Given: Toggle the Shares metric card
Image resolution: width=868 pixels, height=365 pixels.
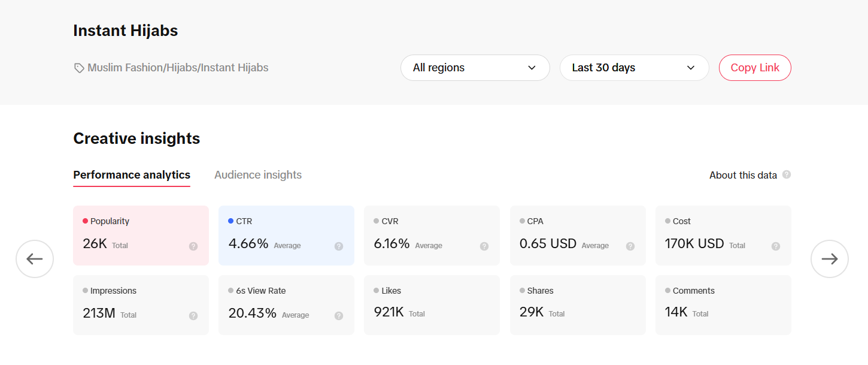Looking at the screenshot, I should [578, 305].
